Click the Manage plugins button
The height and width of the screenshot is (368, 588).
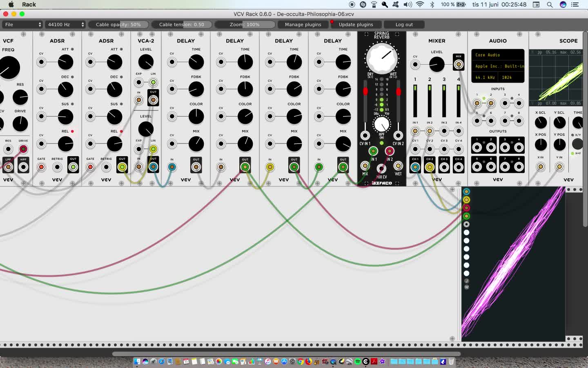click(303, 25)
